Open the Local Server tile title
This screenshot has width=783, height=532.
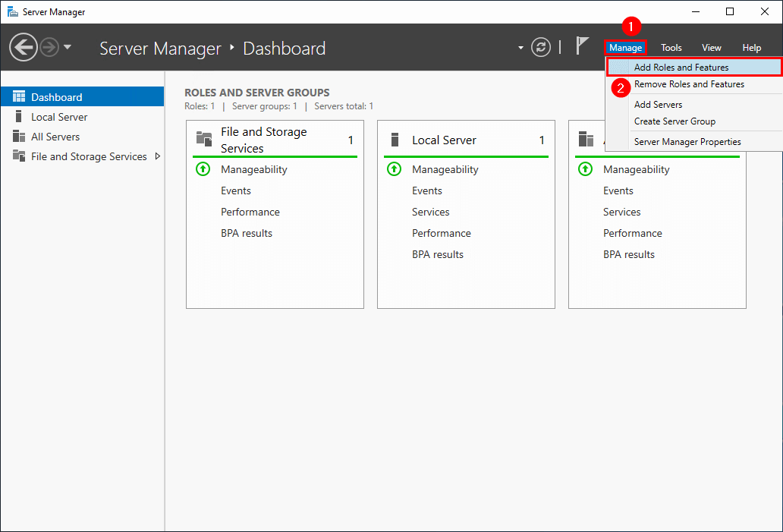tap(444, 140)
